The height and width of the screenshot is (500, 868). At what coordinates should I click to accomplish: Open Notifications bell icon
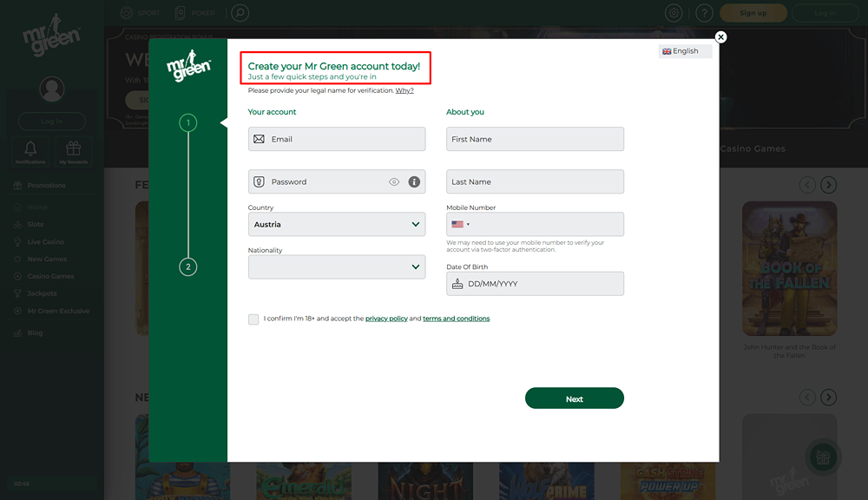30,151
